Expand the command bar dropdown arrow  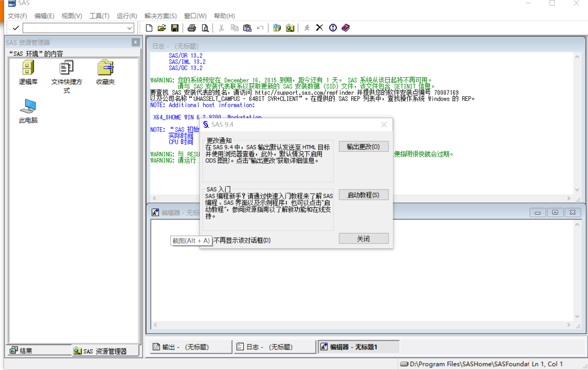coord(130,28)
